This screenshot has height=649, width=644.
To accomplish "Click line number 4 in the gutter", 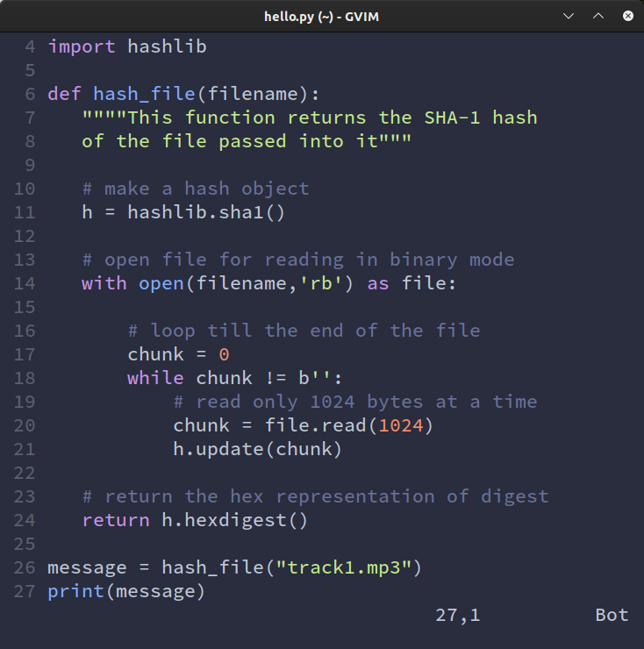I will [30, 46].
